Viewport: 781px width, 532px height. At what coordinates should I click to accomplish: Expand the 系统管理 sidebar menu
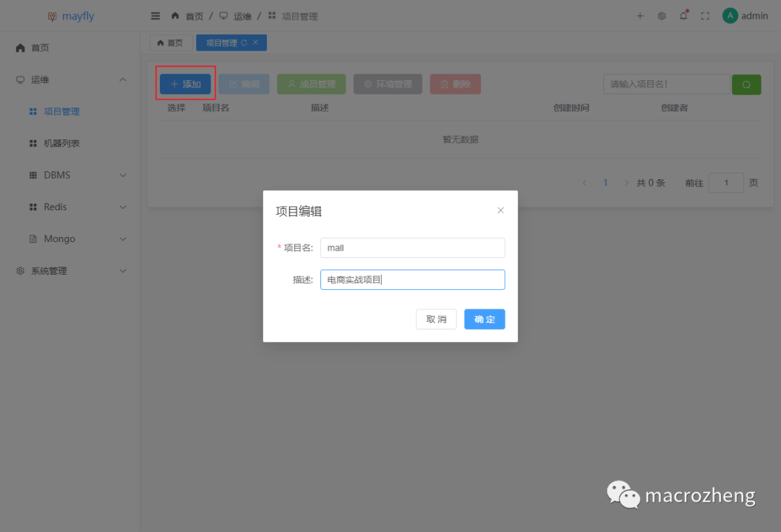coord(123,270)
